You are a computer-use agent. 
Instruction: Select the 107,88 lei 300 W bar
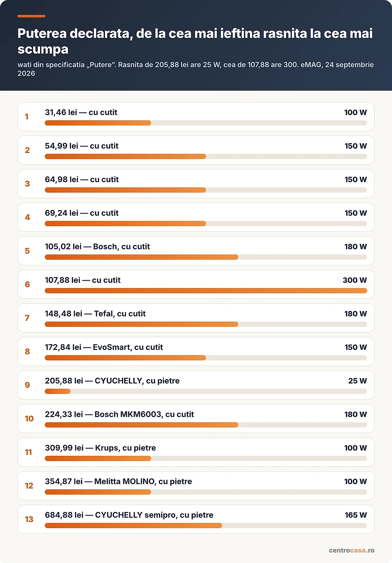[206, 291]
